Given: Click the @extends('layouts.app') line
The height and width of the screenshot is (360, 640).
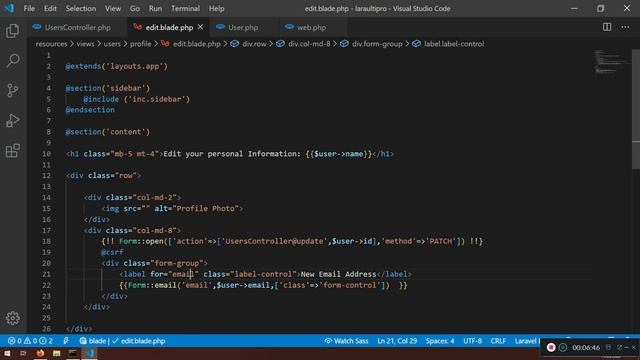Looking at the screenshot, I should coord(116,66).
